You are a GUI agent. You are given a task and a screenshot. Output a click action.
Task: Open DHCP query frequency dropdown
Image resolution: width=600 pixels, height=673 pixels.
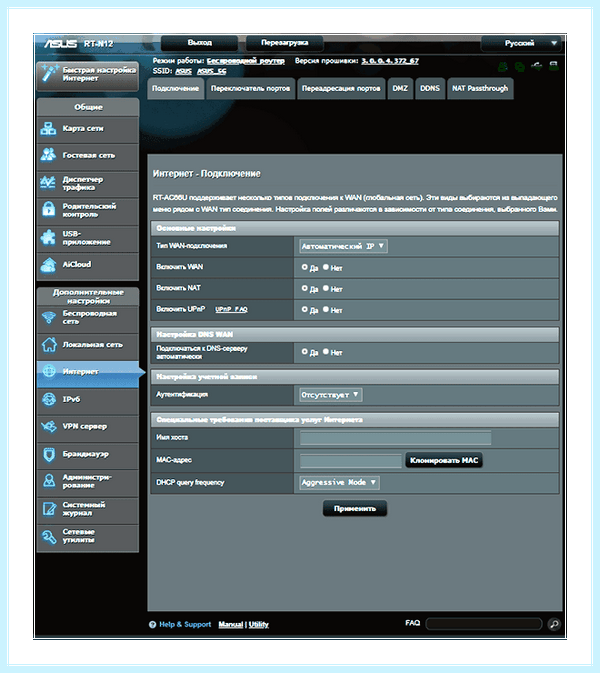click(339, 482)
